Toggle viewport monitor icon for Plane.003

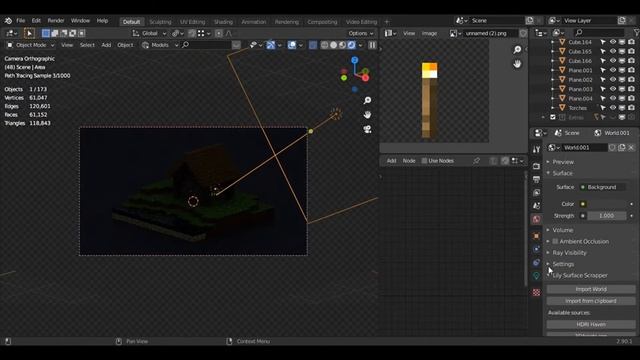click(622, 89)
